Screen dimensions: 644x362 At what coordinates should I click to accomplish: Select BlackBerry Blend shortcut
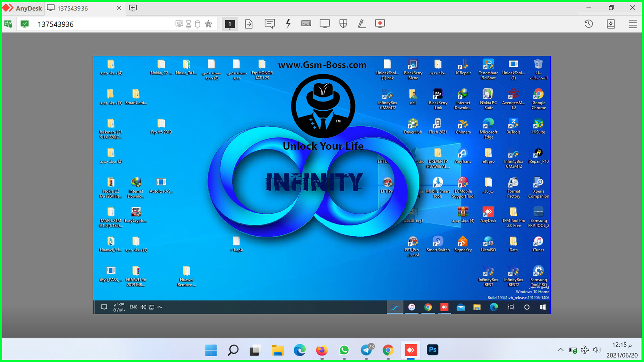click(x=413, y=69)
